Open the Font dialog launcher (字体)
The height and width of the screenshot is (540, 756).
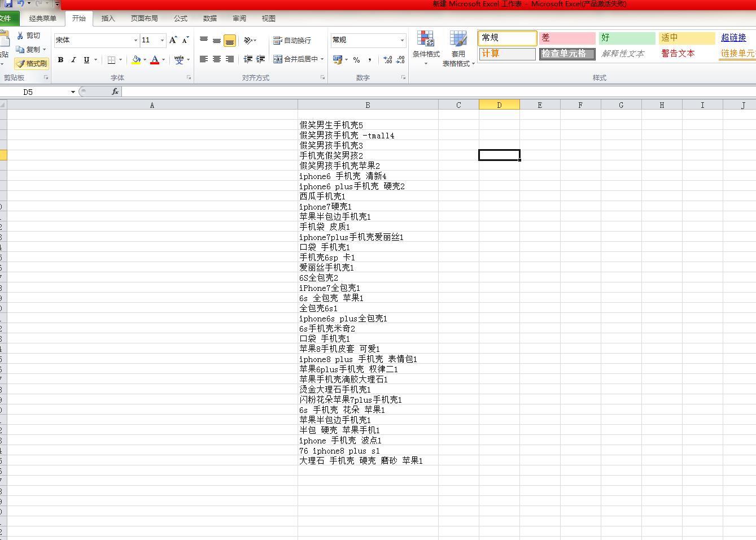[x=189, y=77]
